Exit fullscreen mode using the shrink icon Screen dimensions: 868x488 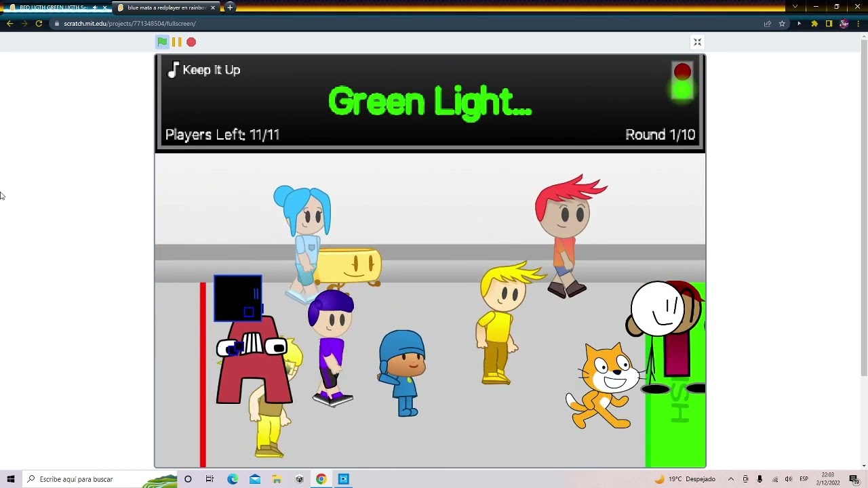pos(697,42)
